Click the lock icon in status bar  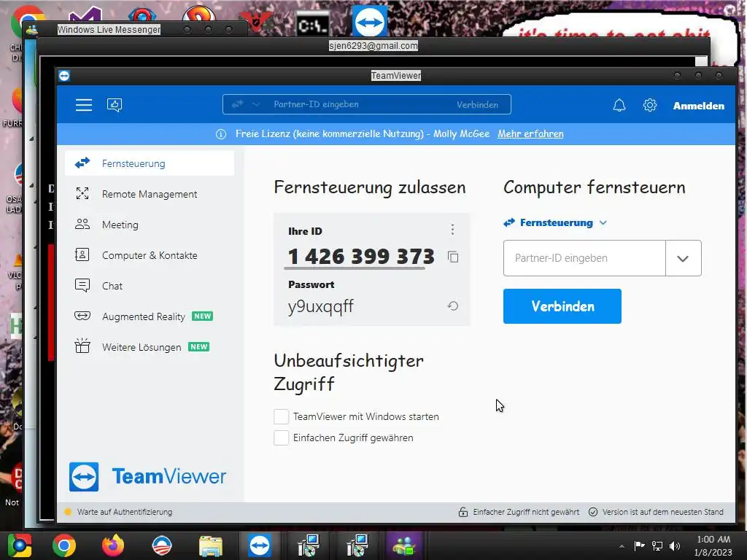[x=463, y=513]
